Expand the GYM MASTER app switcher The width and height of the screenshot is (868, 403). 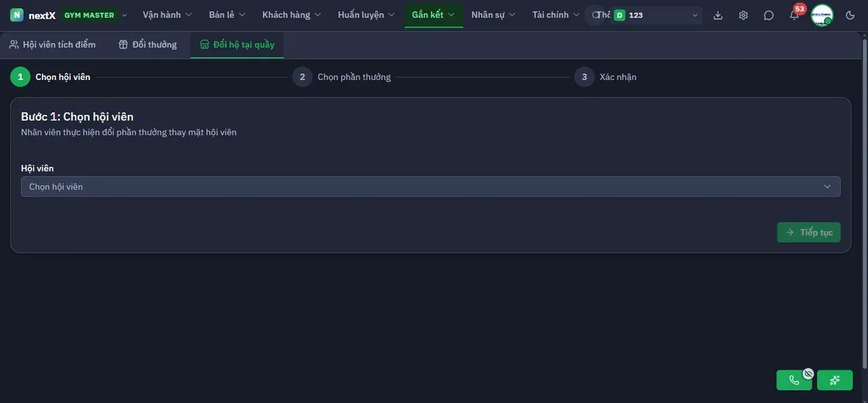click(x=94, y=15)
